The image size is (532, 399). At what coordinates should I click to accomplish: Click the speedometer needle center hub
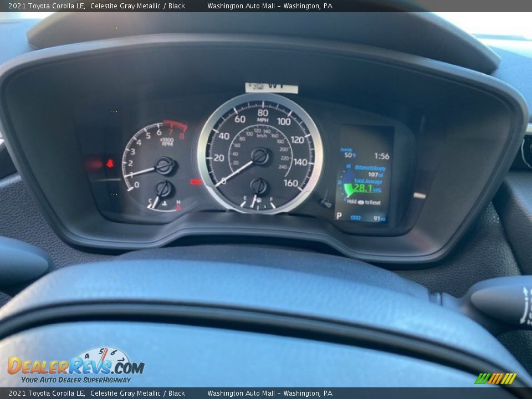[x=260, y=156]
